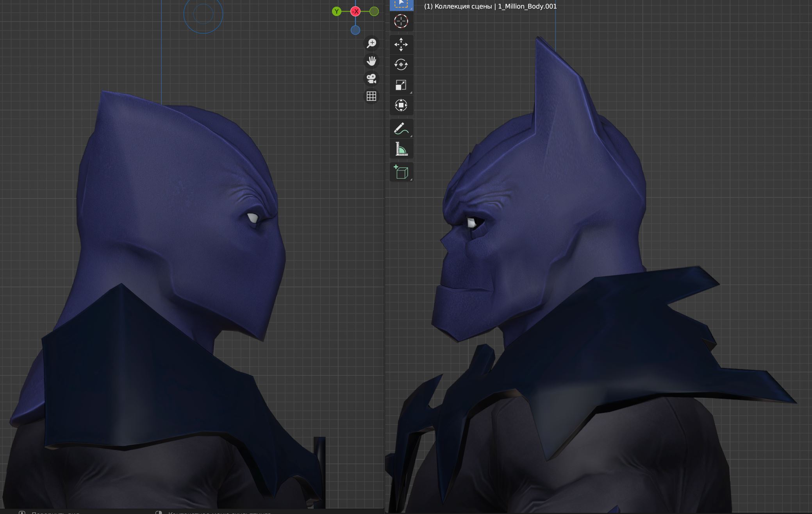The width and height of the screenshot is (812, 514).
Task: Click the white eye of left cowl model
Action: [253, 218]
